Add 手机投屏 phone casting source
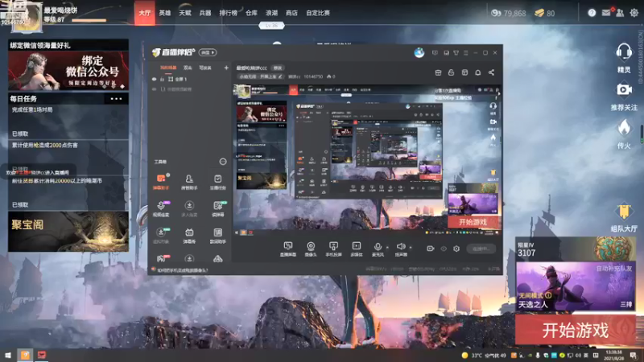 [333, 249]
